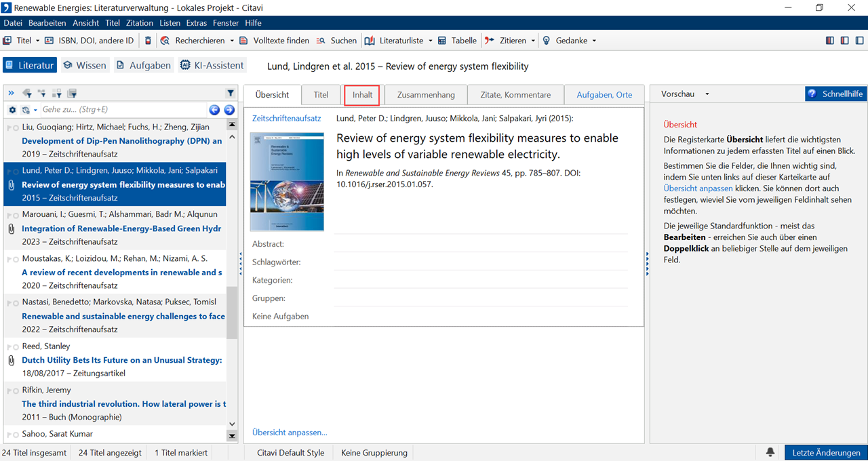Click the gear settings icon beside the Gehe zu field
This screenshot has height=461, width=868.
tap(12, 110)
